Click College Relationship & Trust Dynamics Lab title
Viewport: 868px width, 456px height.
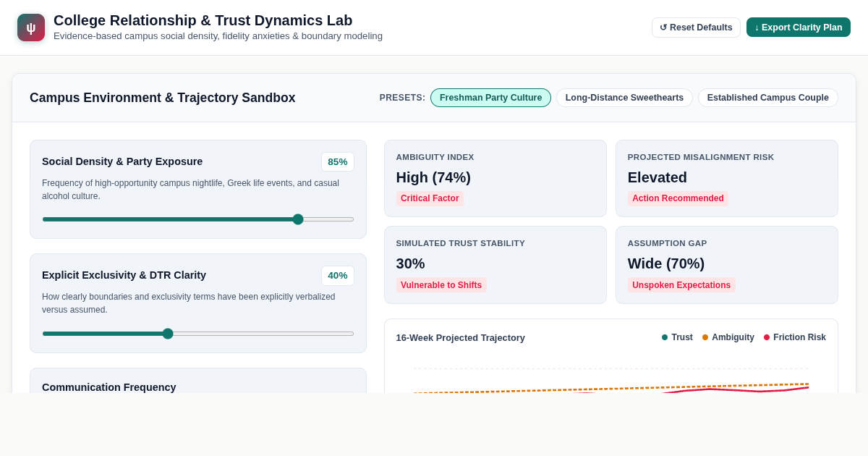pyautogui.click(x=203, y=20)
